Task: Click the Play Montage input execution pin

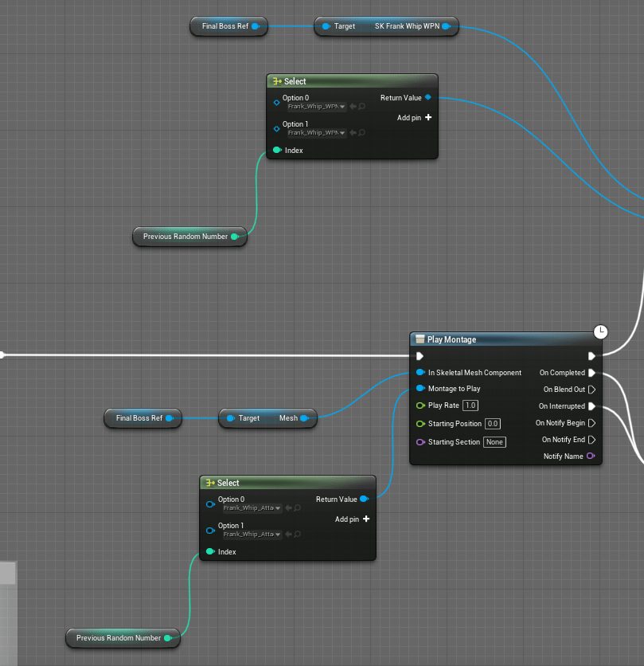Action: click(x=420, y=356)
